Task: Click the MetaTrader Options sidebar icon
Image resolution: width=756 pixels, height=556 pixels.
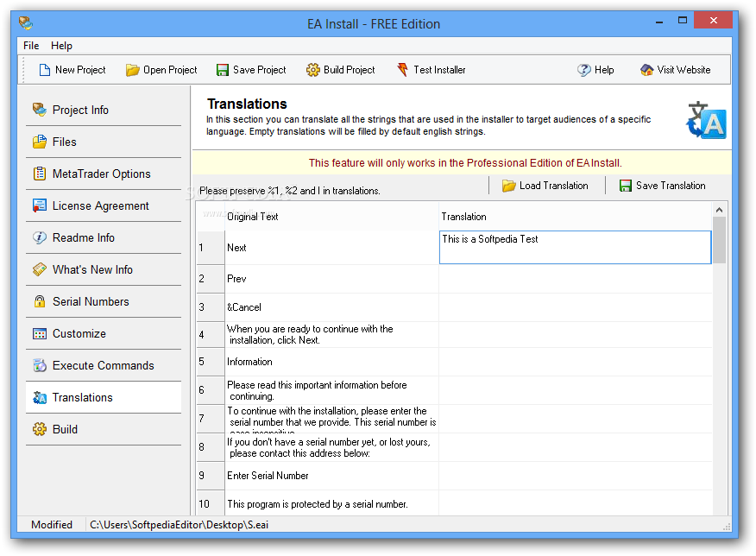Action: click(x=40, y=174)
